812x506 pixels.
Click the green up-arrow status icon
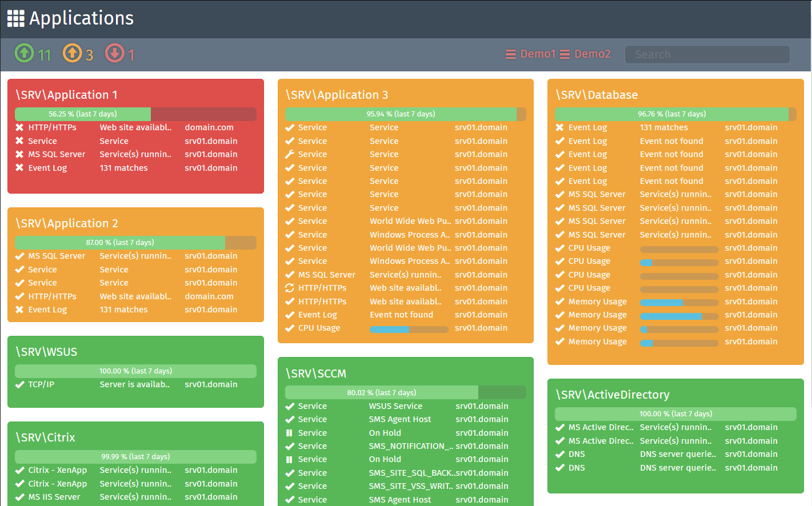tap(24, 53)
